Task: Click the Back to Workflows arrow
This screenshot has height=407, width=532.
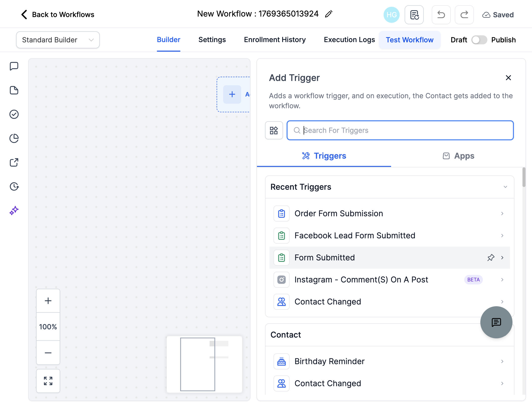Action: pos(24,15)
